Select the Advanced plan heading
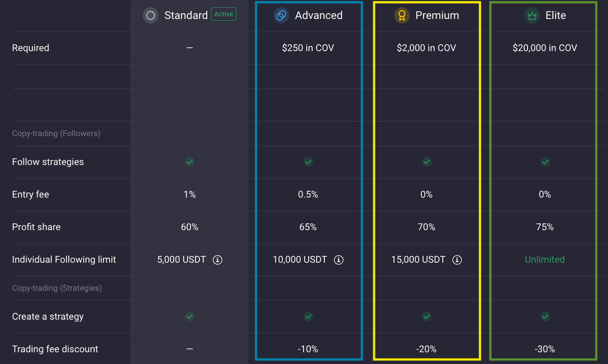This screenshot has height=364, width=608. 318,16
